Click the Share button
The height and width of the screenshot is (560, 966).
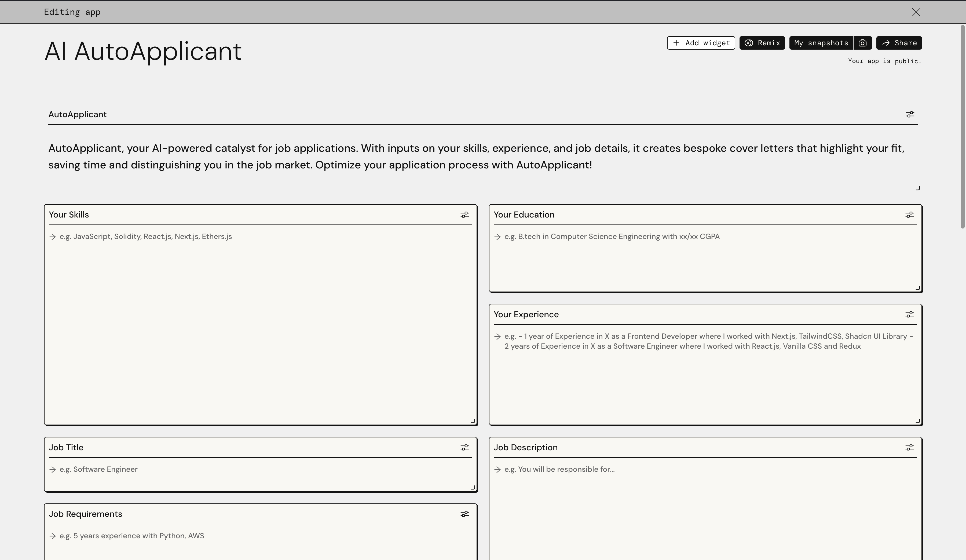(899, 43)
